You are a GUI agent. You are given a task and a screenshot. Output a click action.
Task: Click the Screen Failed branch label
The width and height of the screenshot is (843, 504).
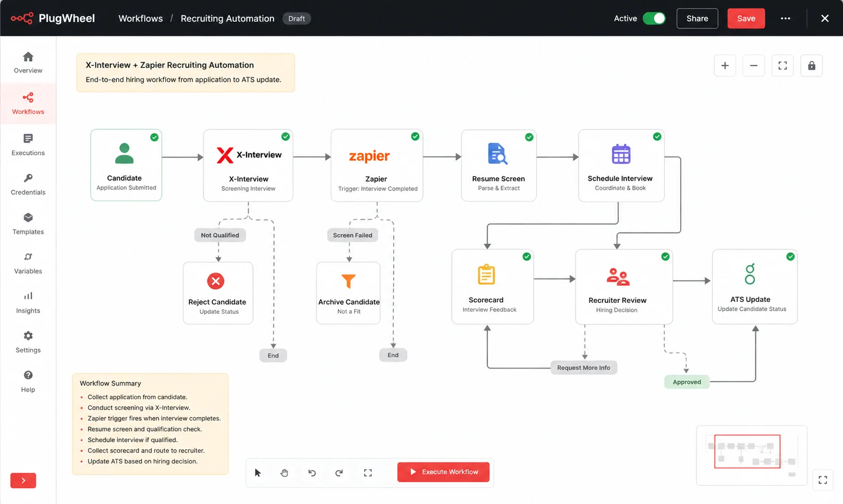tap(353, 235)
